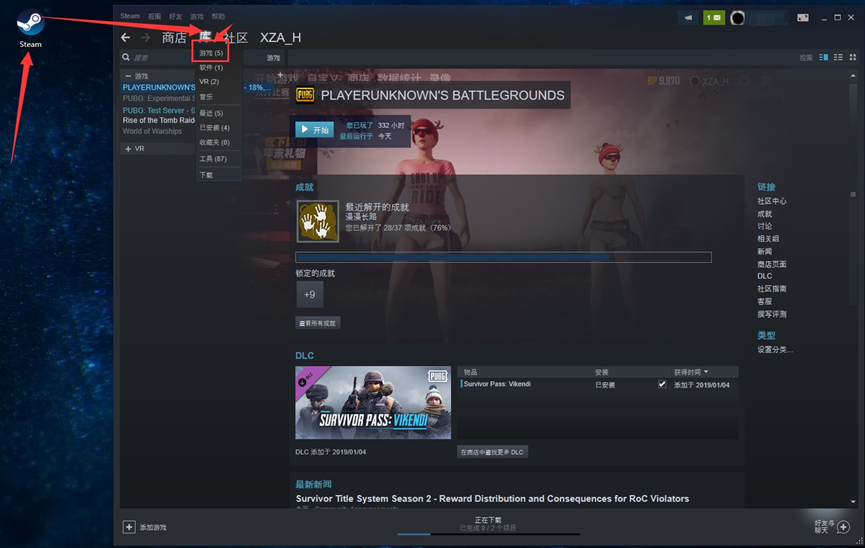
Task: Click the library search input field
Action: pos(160,58)
